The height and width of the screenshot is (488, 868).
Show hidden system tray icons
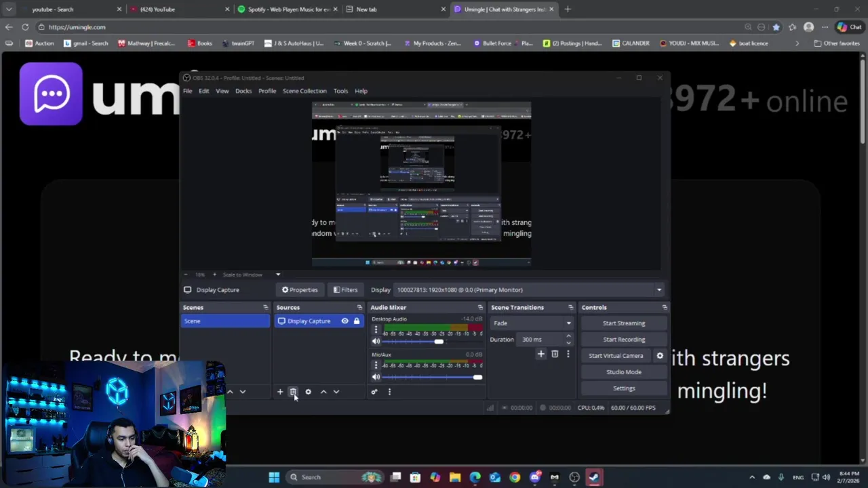coord(751,477)
